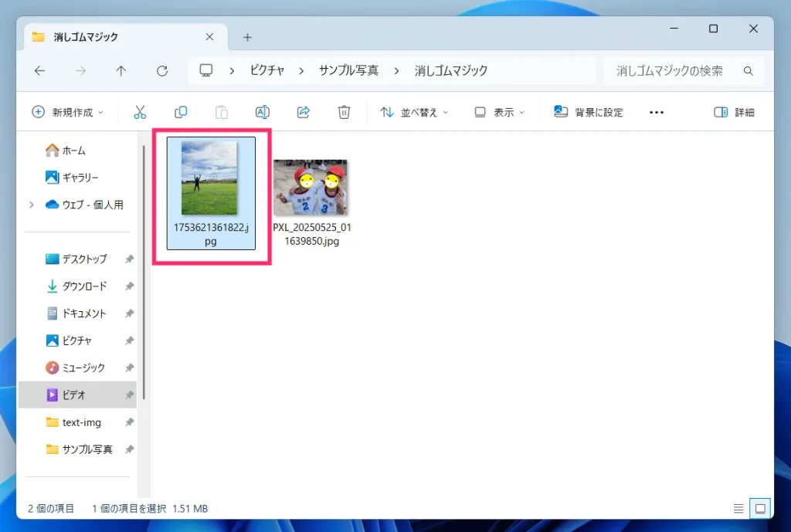Screen dimensions: 791x532
Task: Open ピクチャ in the sidebar
Action: [x=76, y=341]
